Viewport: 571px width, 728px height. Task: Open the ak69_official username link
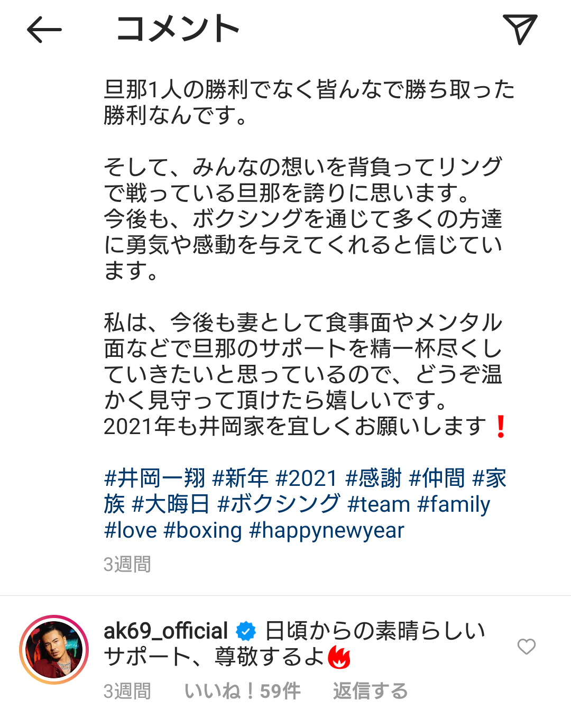(165, 631)
